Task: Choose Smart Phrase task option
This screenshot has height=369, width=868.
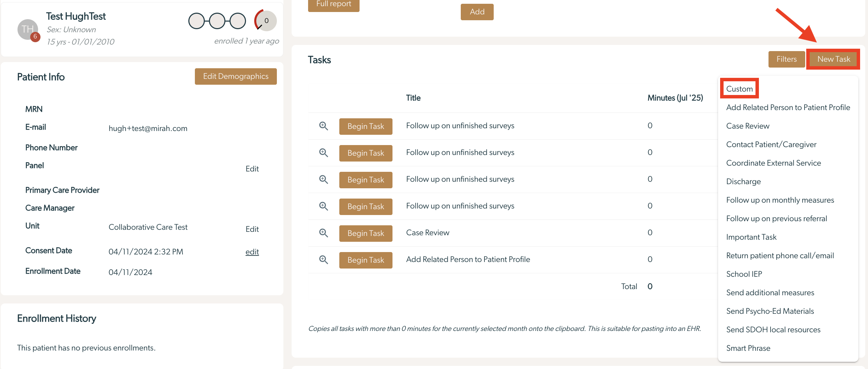Action: (748, 348)
